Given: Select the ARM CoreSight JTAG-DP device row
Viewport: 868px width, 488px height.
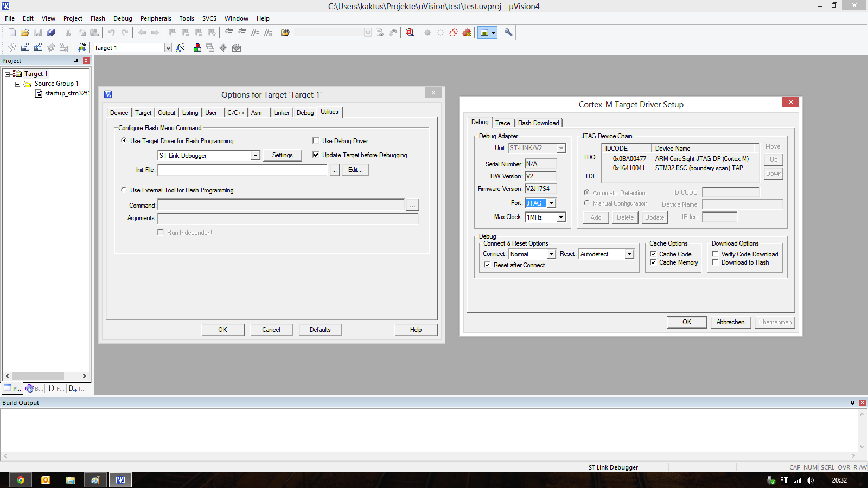Looking at the screenshot, I should [x=681, y=159].
